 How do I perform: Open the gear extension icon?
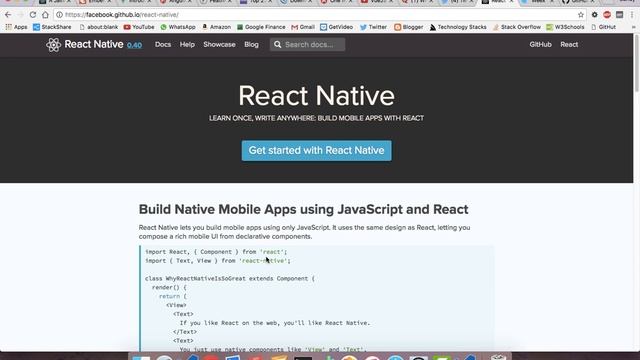[595, 15]
